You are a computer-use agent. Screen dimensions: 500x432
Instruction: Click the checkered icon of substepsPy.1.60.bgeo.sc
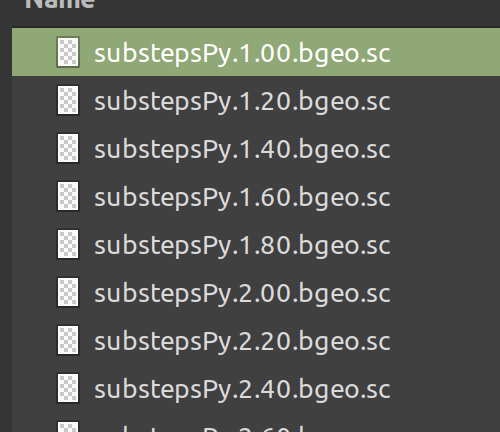click(x=68, y=196)
